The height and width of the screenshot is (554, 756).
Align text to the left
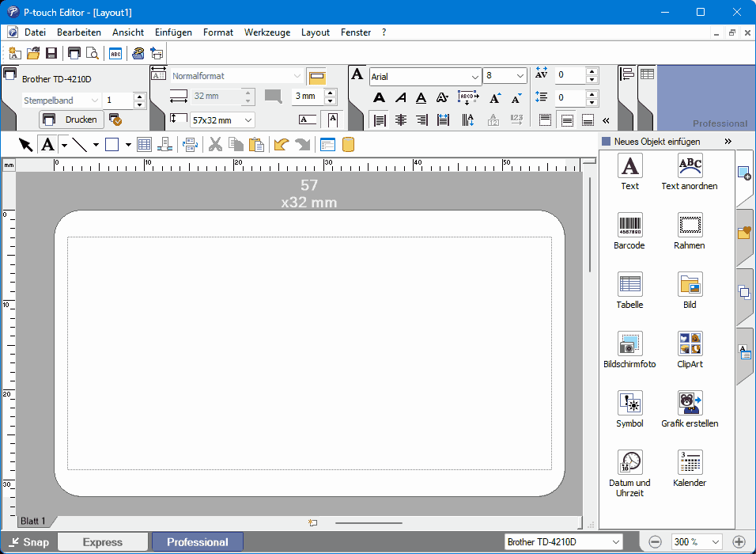(x=380, y=120)
